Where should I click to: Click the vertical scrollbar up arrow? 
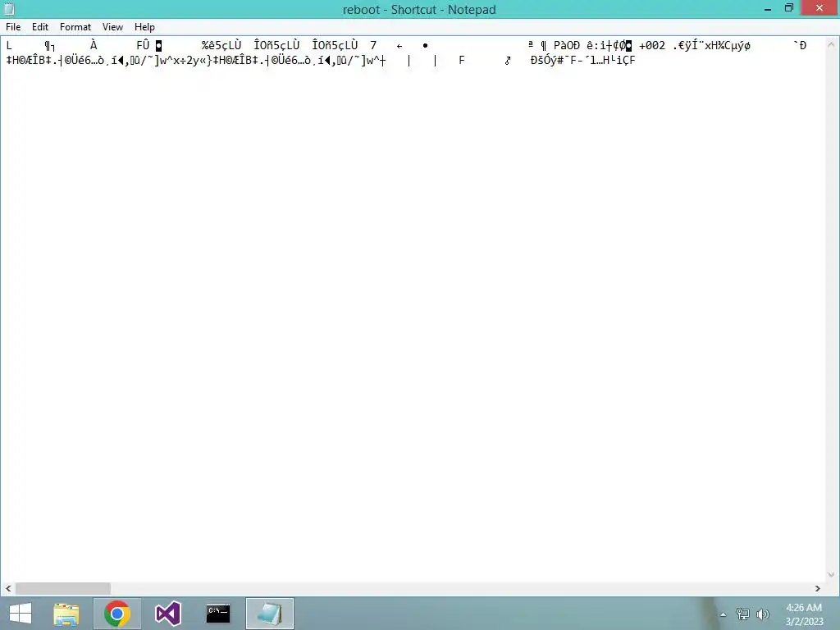click(x=832, y=44)
